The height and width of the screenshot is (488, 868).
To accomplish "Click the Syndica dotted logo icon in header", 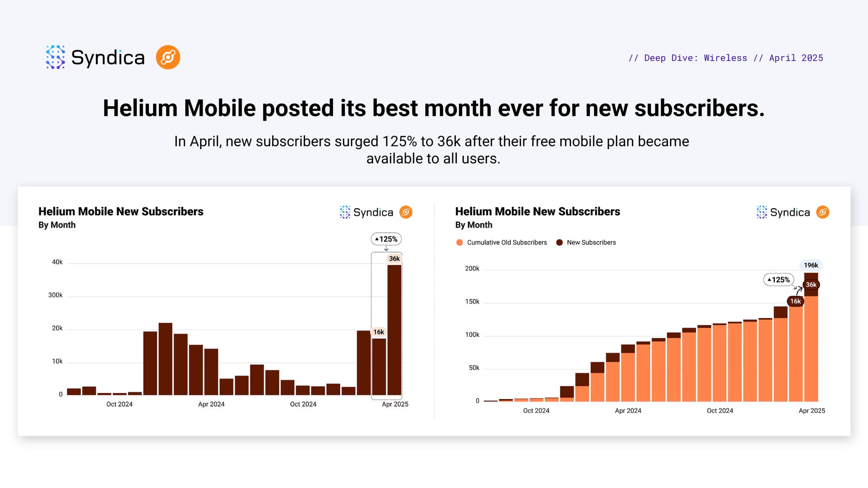I will point(56,57).
